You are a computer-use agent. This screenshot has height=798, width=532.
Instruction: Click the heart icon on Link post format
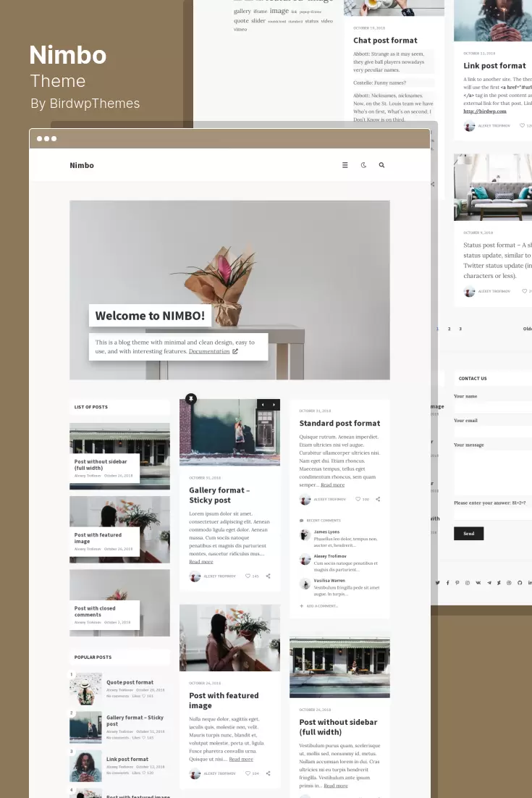(522, 125)
